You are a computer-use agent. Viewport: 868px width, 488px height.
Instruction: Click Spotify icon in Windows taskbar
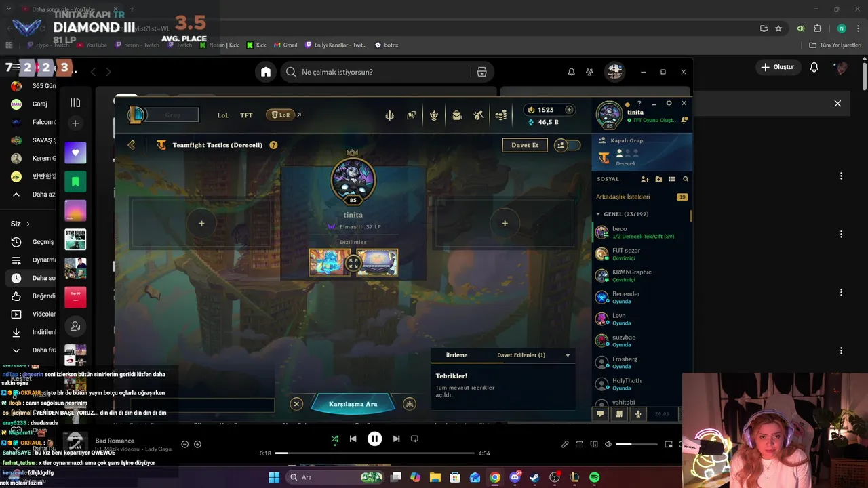(x=595, y=477)
